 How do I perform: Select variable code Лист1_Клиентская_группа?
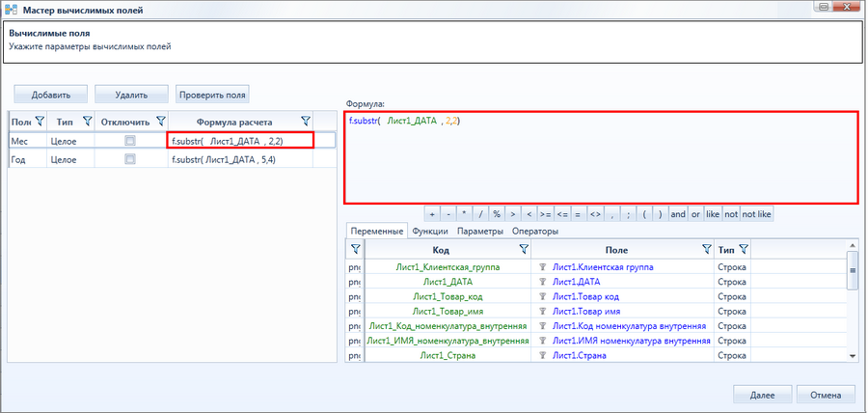(447, 267)
